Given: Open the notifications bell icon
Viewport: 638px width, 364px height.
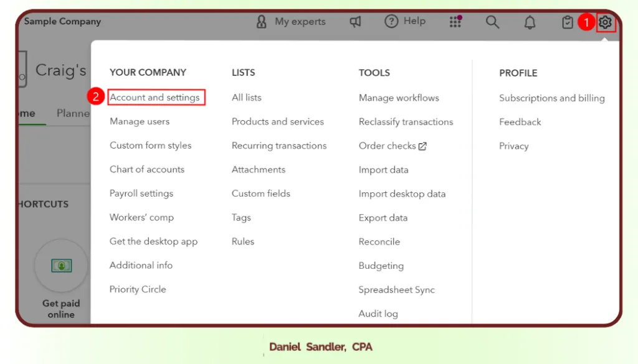Looking at the screenshot, I should [x=530, y=22].
